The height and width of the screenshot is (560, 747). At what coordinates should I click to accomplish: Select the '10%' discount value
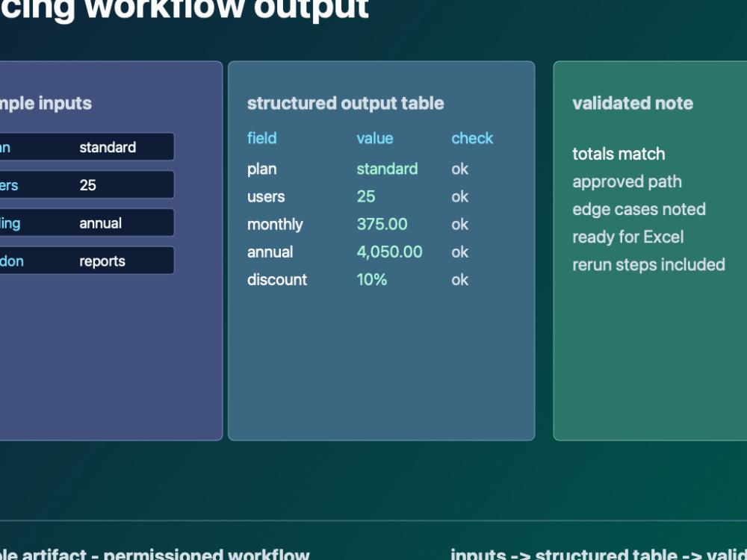click(372, 279)
